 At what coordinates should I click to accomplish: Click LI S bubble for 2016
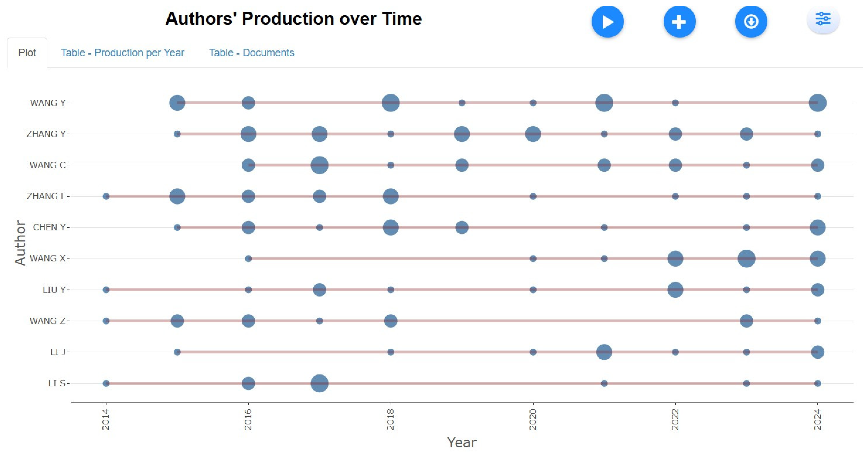click(x=248, y=383)
